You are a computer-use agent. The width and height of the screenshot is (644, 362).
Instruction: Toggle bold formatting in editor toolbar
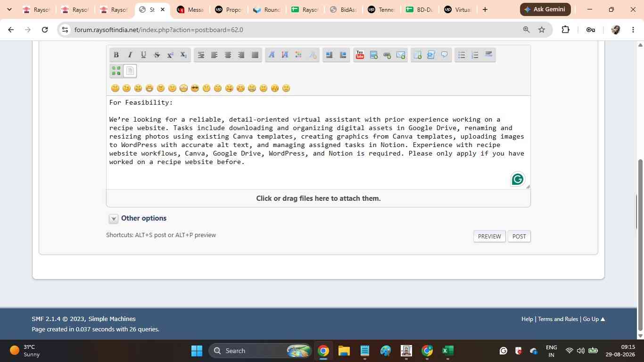pyautogui.click(x=116, y=55)
